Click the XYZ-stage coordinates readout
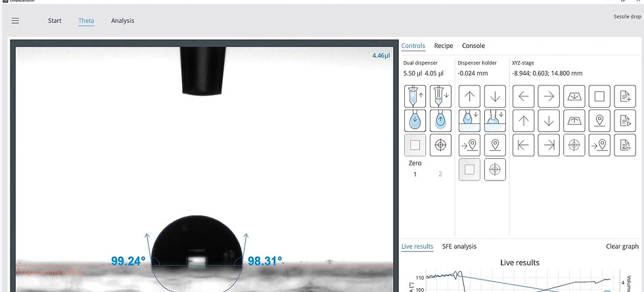Image resolution: width=644 pixels, height=292 pixels. click(x=547, y=73)
